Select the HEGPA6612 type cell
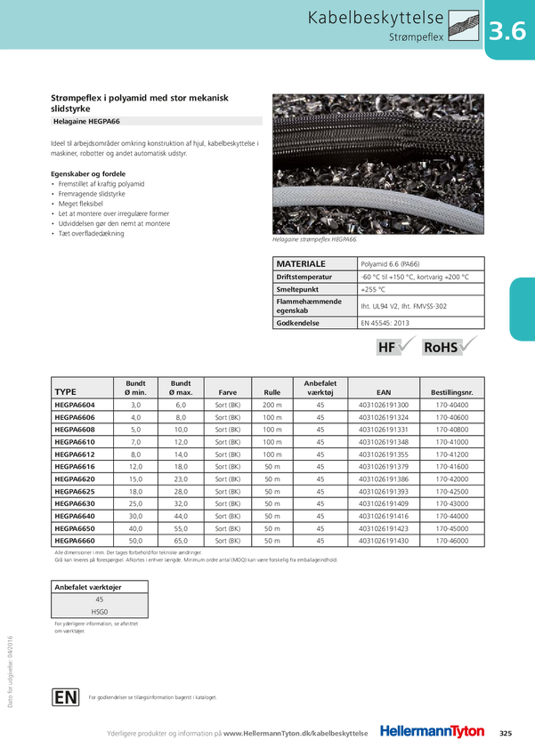Screen dimensions: 535x756 (x=82, y=454)
